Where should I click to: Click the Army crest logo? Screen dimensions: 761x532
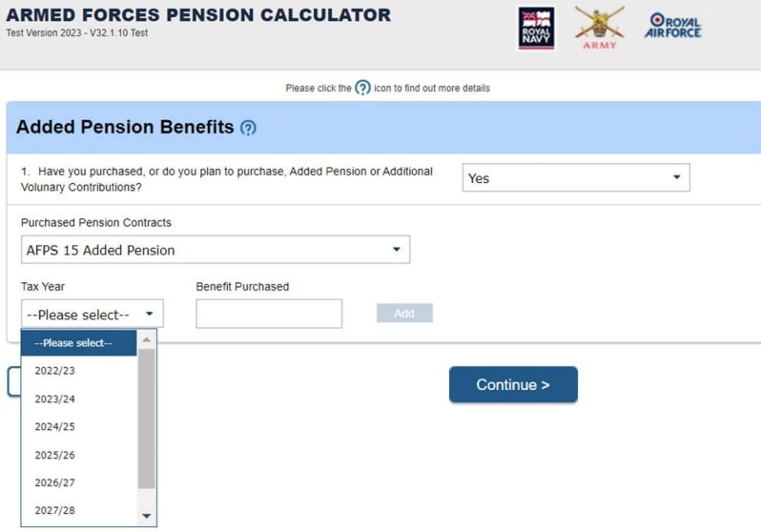tap(600, 29)
